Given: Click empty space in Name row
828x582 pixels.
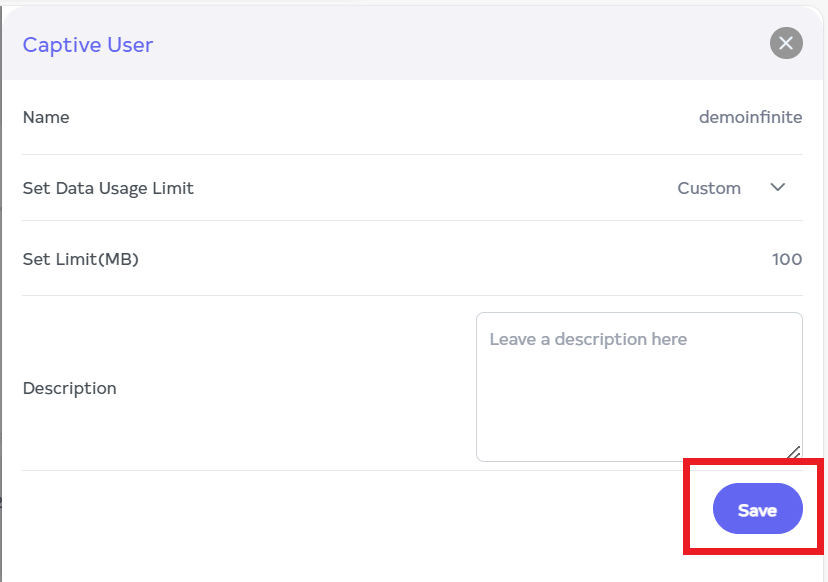Looking at the screenshot, I should 380,117.
